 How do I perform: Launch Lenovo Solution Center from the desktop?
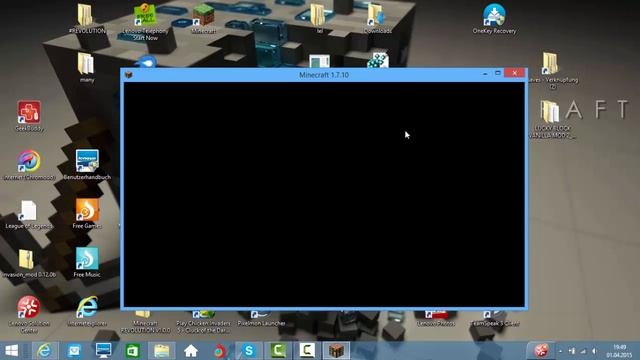[x=29, y=314]
